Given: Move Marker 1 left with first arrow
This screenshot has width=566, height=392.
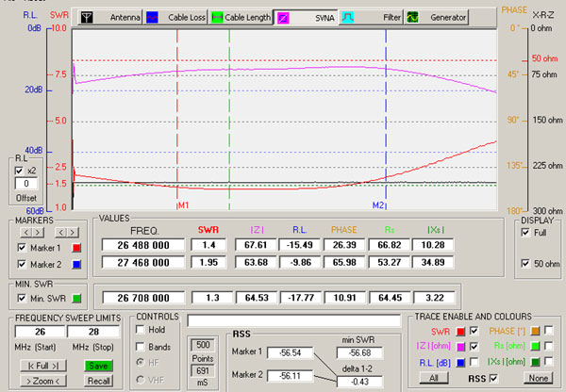Looking at the screenshot, I should coord(26,233).
